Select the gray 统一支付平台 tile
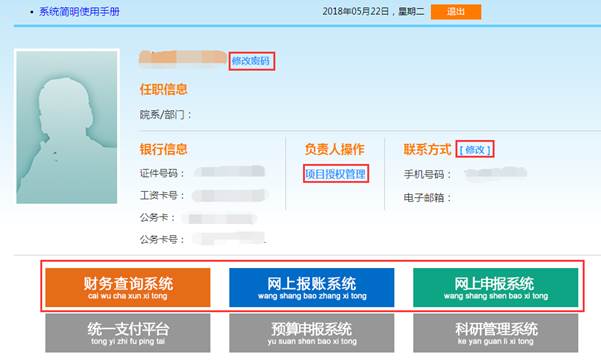This screenshot has height=362, width=601. pyautogui.click(x=128, y=333)
